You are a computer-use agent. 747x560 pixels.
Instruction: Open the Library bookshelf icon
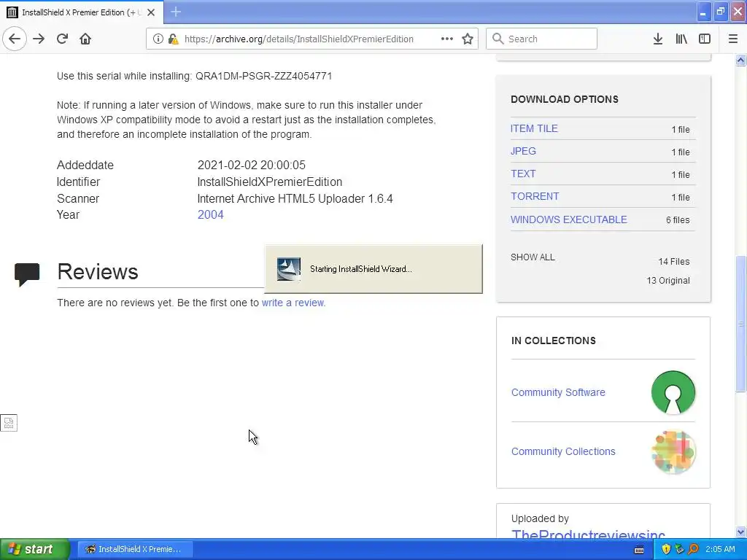click(681, 39)
